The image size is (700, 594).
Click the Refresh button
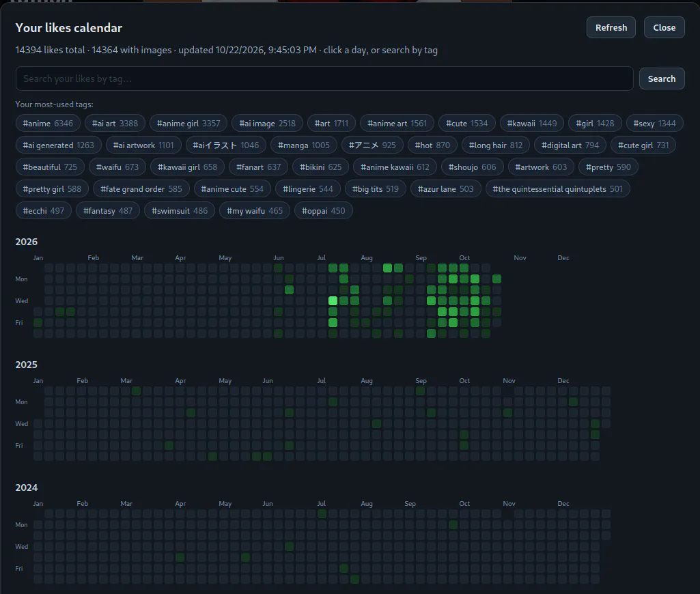(x=611, y=28)
